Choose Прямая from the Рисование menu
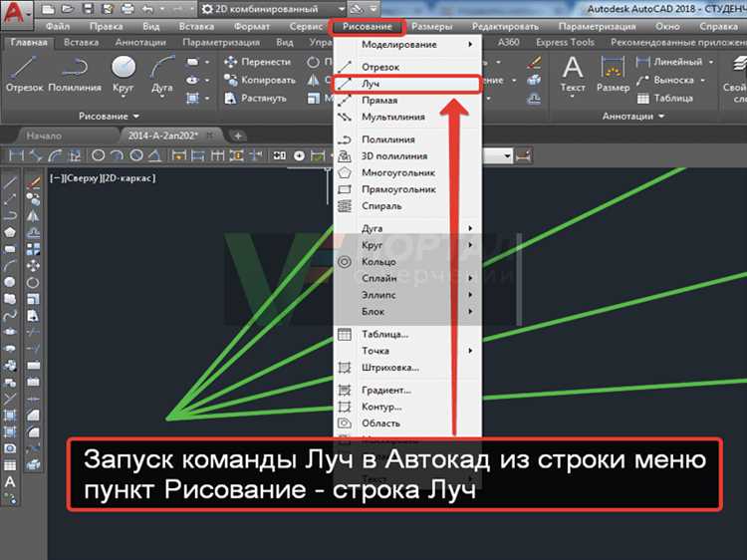The width and height of the screenshot is (747, 560). pyautogui.click(x=407, y=101)
